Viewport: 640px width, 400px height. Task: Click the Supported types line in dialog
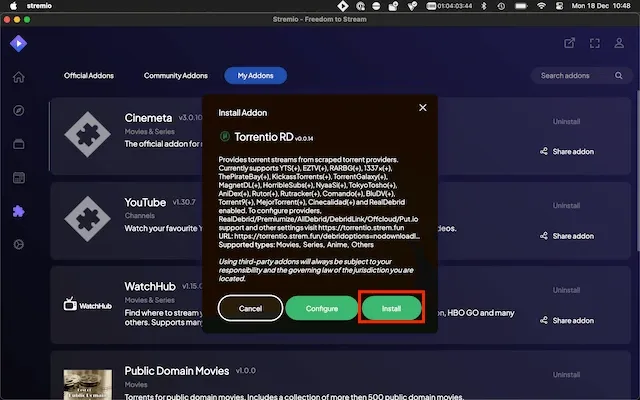click(296, 244)
